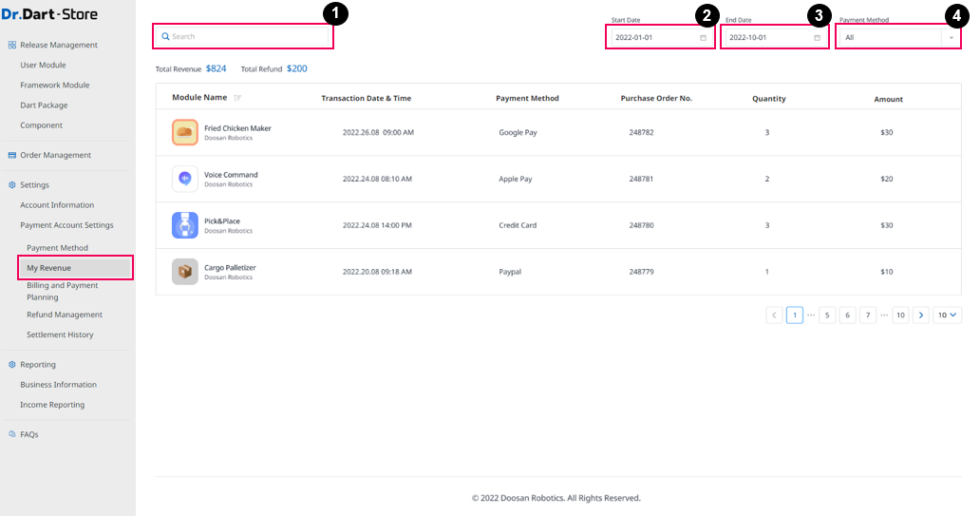Viewport: 980px width, 516px height.
Task: Click Google Pay payment method cell
Action: 518,133
